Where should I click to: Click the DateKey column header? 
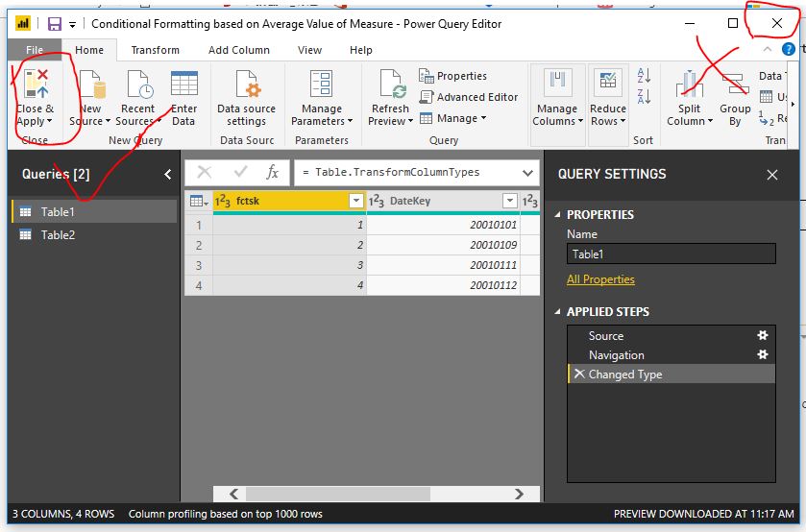[443, 201]
